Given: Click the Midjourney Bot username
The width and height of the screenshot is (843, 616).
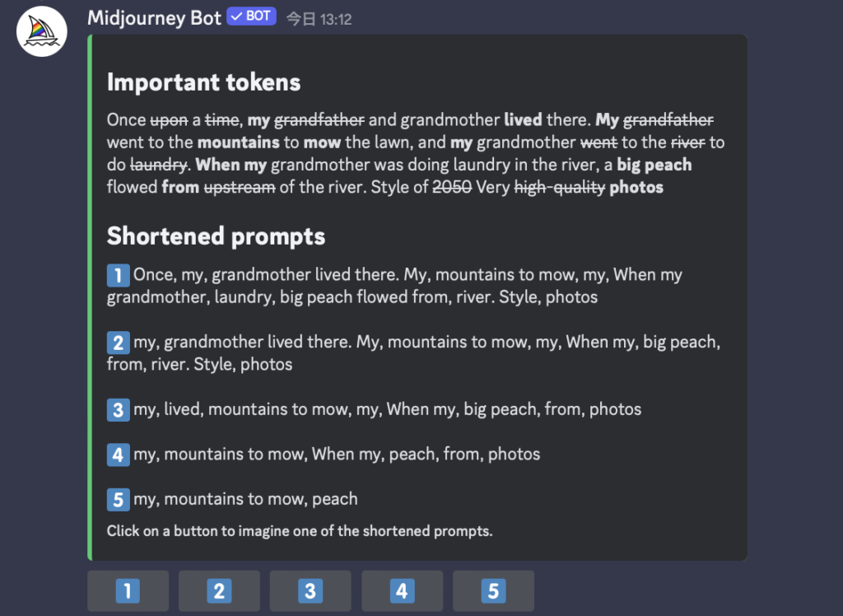Looking at the screenshot, I should [x=154, y=18].
